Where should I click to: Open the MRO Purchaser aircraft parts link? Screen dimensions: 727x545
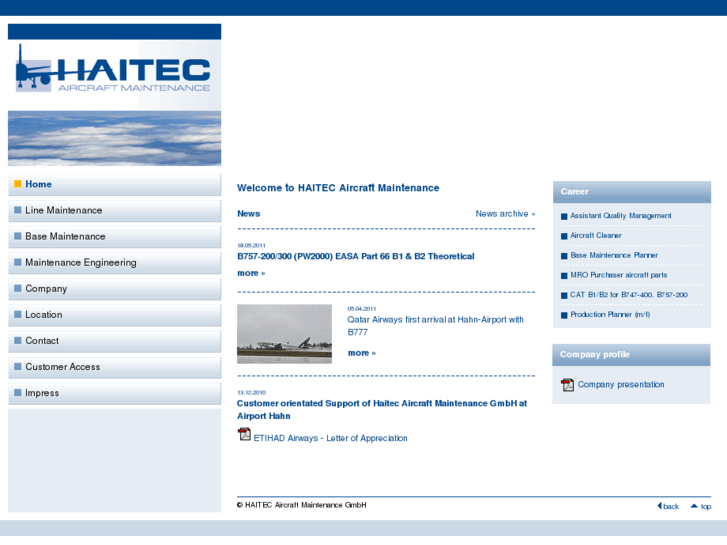[619, 275]
